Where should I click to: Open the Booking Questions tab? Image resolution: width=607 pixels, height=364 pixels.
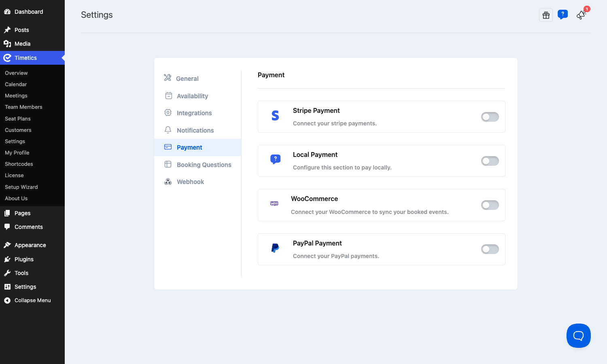pyautogui.click(x=197, y=165)
